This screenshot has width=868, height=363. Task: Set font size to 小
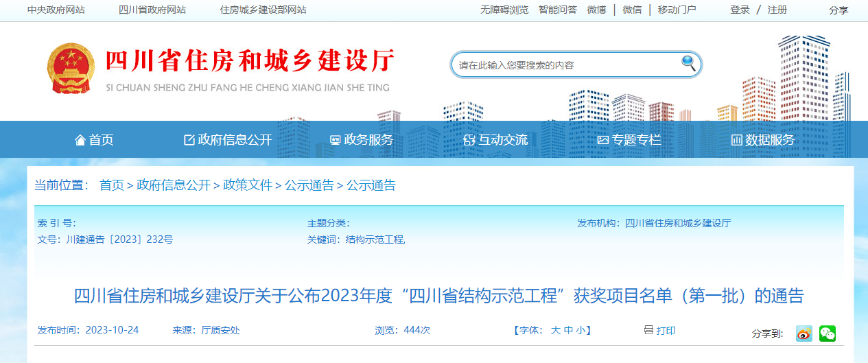[x=580, y=330]
